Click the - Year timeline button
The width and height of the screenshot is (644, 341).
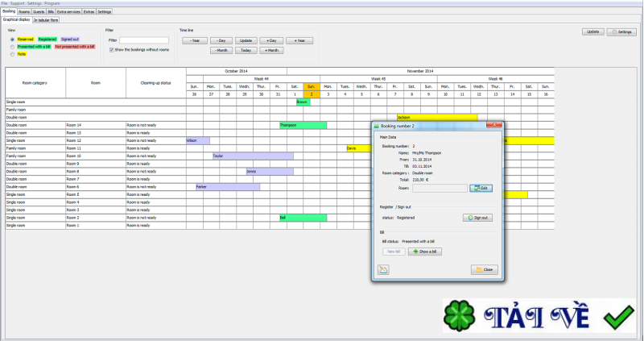[x=195, y=41]
